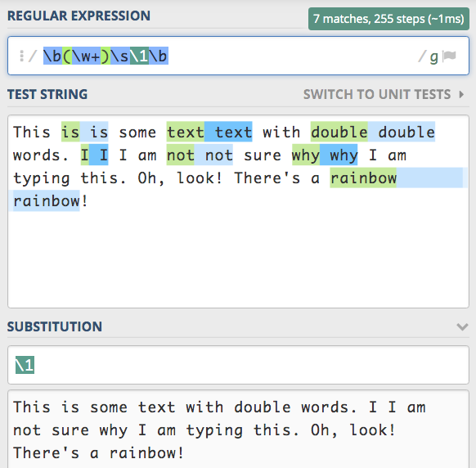
Task: Click the delimiter dotted handle icon
Action: [x=21, y=56]
